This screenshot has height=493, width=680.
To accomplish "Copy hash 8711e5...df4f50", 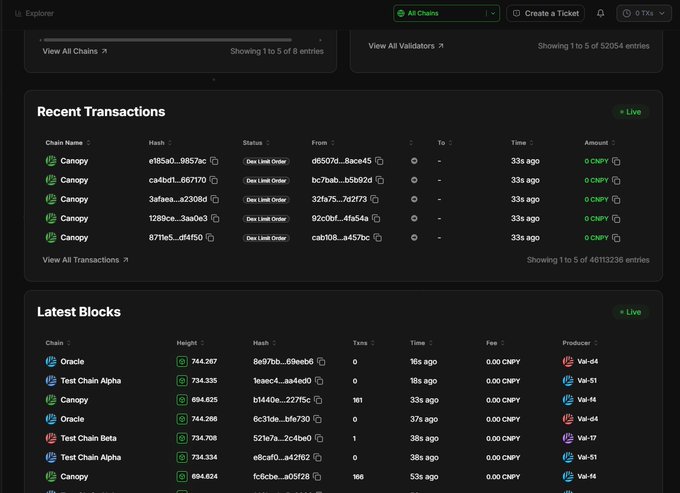I will click(210, 237).
